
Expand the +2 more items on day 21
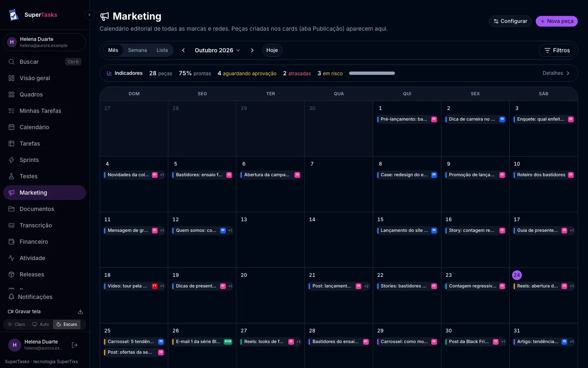pyautogui.click(x=366, y=286)
